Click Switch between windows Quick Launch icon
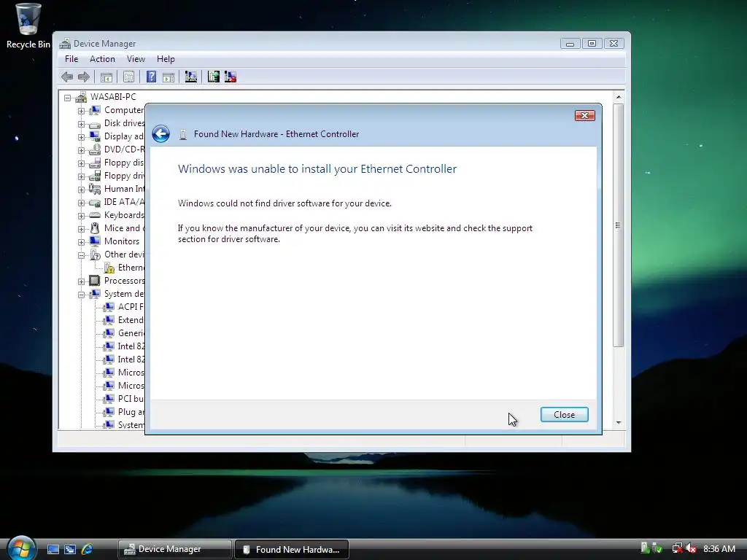 pos(70,549)
